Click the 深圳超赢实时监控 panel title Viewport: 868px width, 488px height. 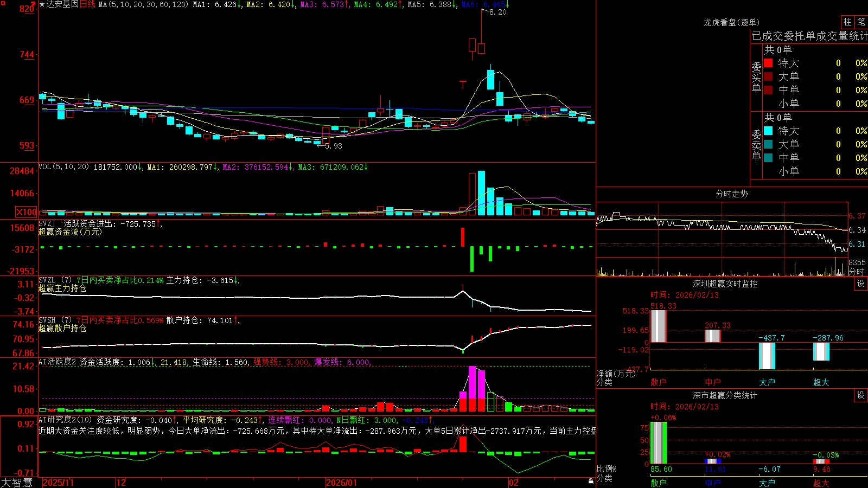click(725, 284)
